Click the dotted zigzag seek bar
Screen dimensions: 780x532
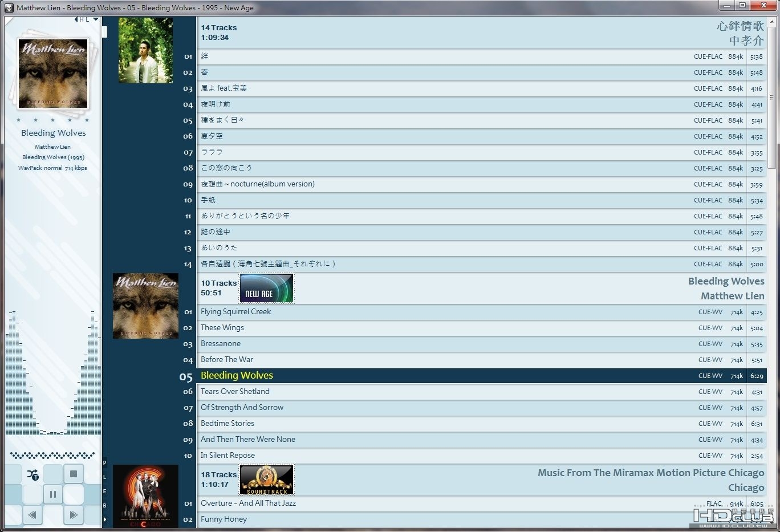click(52, 455)
